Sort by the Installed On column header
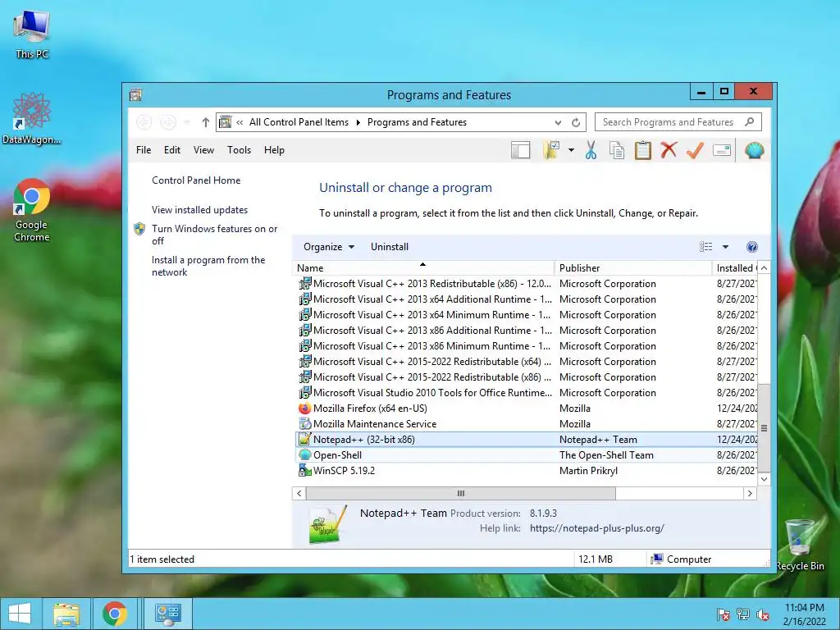840x630 pixels. coord(735,268)
